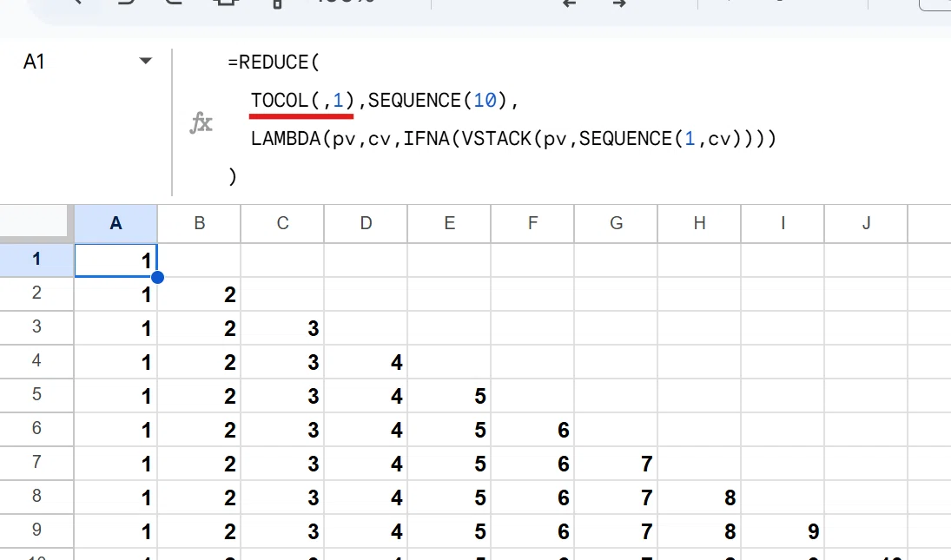This screenshot has height=560, width=951.
Task: Click the fx function icon
Action: point(201,123)
